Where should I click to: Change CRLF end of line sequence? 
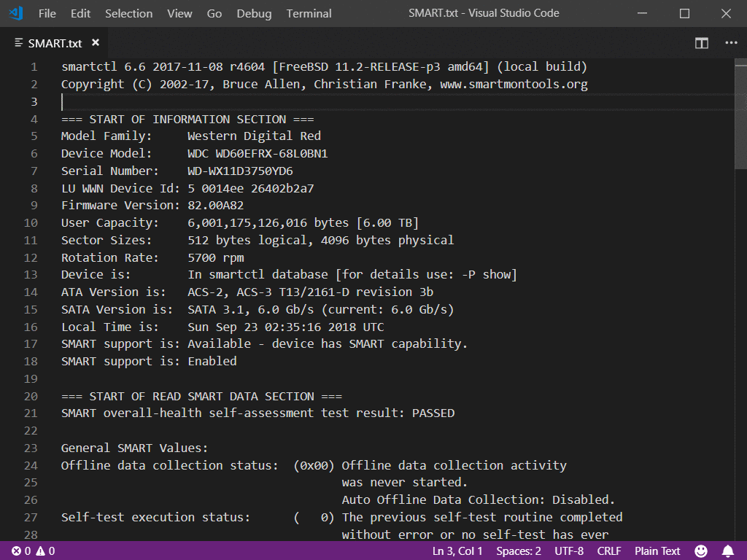pos(609,551)
